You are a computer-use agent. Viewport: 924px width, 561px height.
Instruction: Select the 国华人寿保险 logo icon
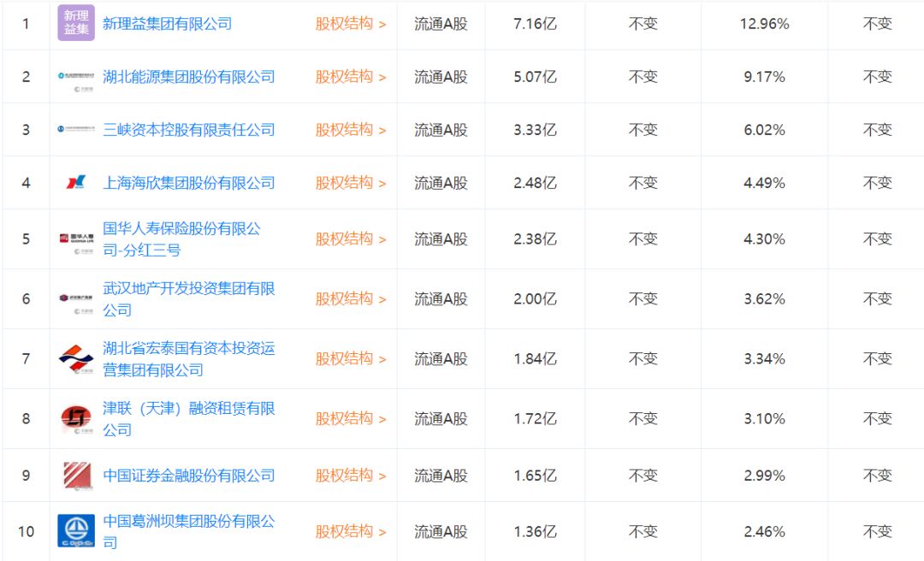(x=76, y=239)
